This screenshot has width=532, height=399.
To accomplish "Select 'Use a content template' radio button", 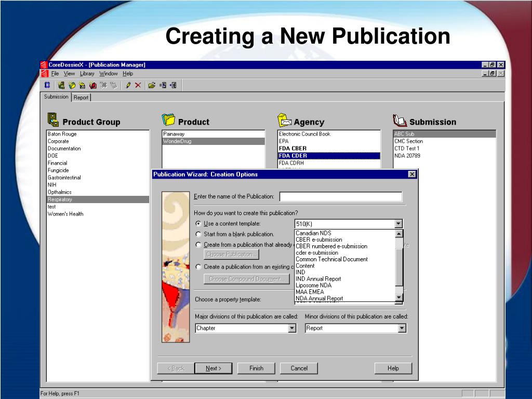I will 198,223.
